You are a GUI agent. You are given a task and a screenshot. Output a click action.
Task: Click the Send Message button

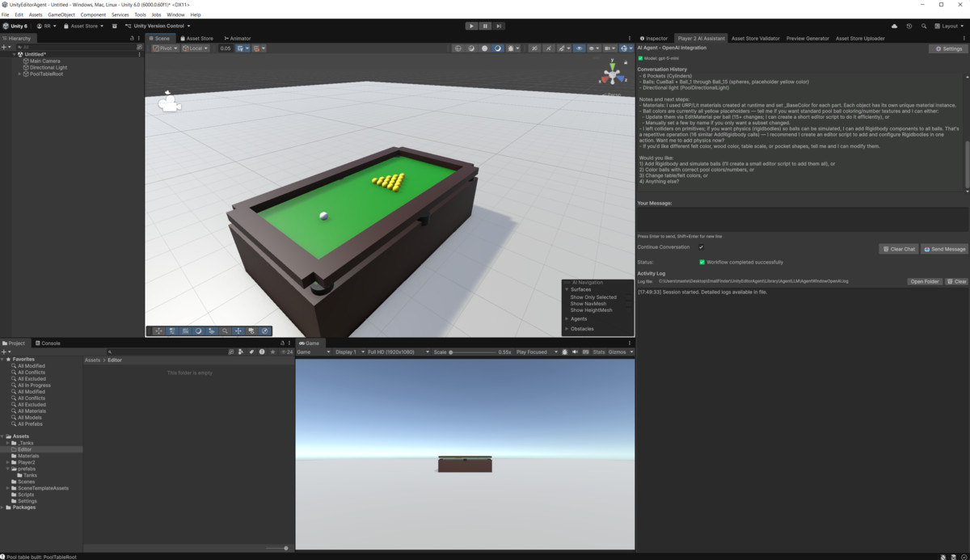point(944,249)
